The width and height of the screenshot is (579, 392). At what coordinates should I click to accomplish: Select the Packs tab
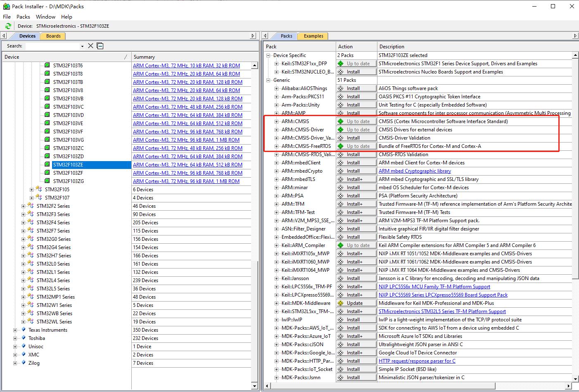coord(286,36)
